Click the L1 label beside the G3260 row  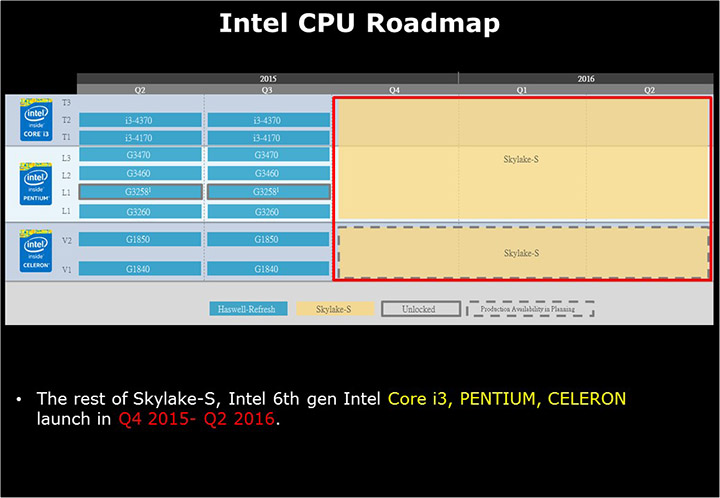point(67,211)
